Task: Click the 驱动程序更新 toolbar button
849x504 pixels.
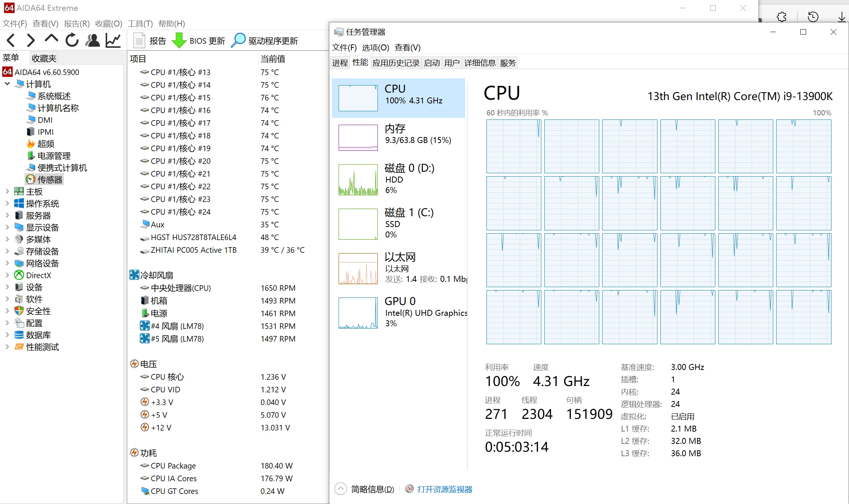Action: pyautogui.click(x=264, y=41)
